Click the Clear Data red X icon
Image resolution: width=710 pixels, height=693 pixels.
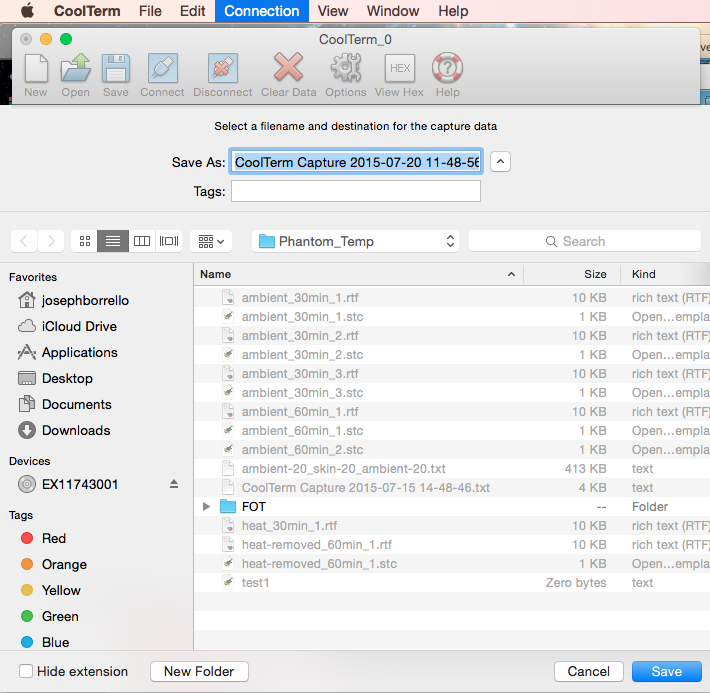[x=288, y=67]
